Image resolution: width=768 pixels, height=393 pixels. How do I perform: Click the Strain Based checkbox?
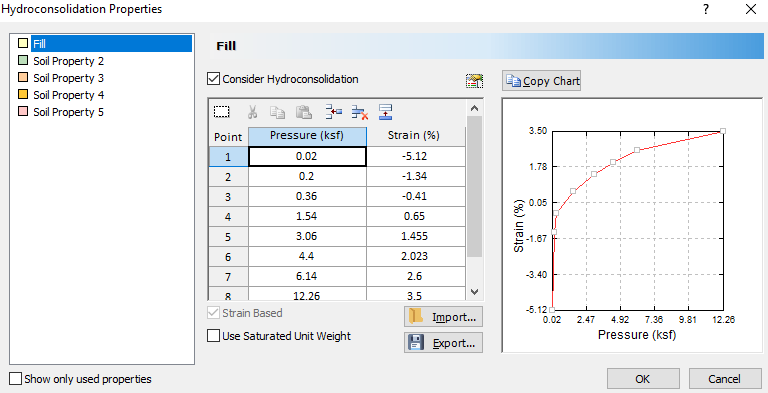coord(213,313)
